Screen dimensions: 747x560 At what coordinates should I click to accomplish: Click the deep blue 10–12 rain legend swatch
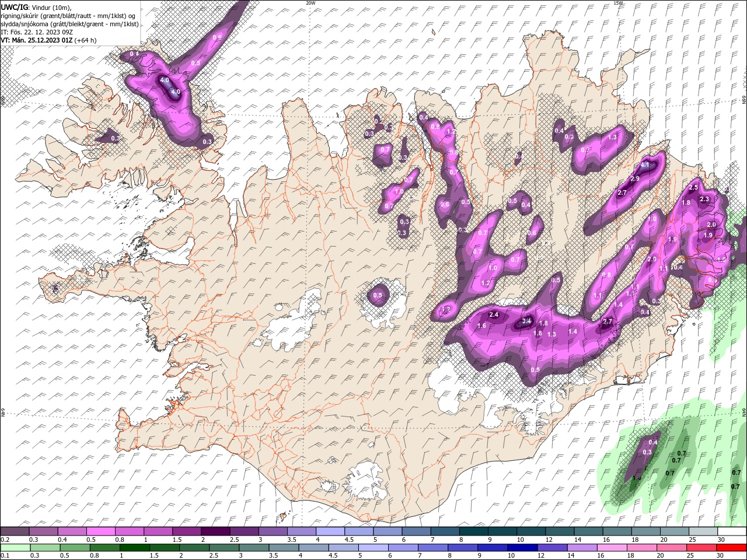[x=522, y=547]
